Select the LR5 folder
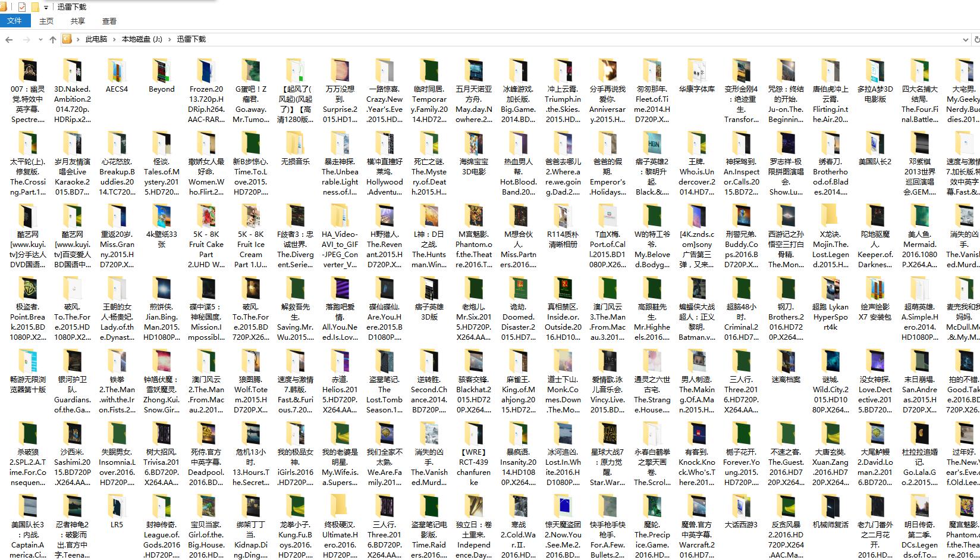Screen dimensions: 980x560 [x=117, y=512]
